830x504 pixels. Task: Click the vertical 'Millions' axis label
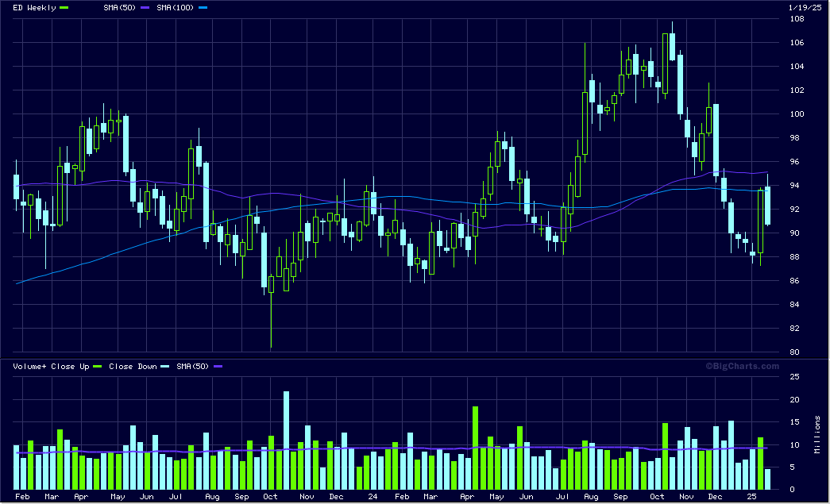(817, 435)
